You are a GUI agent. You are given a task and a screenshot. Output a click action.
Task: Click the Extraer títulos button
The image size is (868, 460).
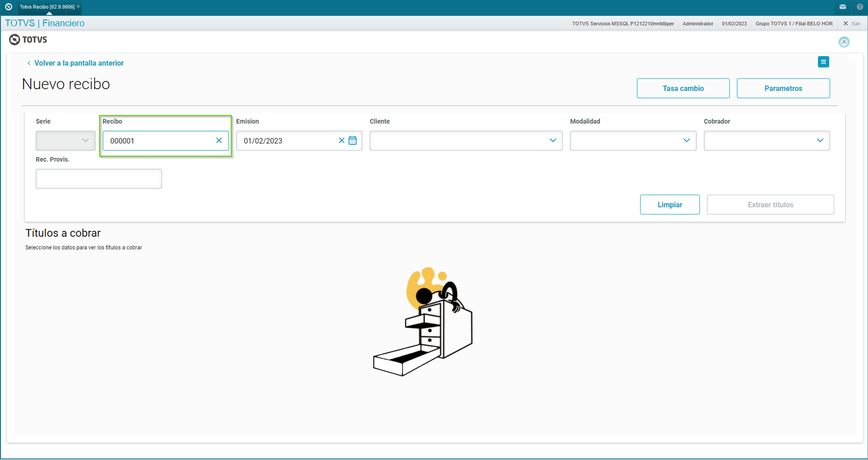click(771, 205)
